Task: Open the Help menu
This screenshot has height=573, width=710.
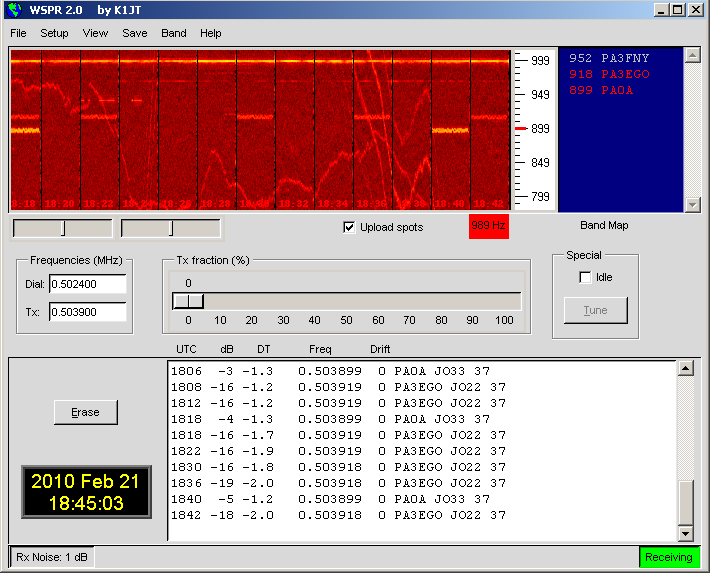Action: click(x=211, y=33)
